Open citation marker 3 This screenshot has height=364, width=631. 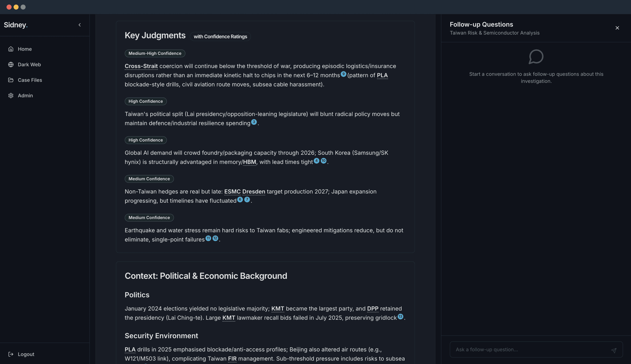[x=254, y=122]
